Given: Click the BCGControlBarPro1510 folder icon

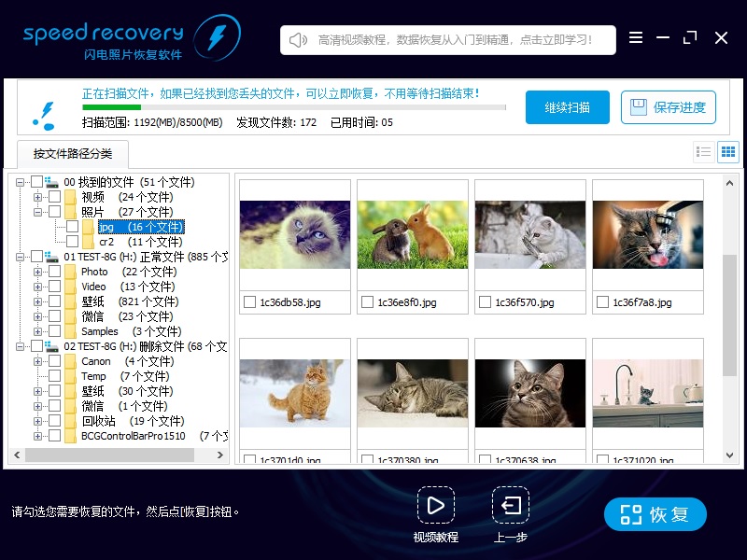Looking at the screenshot, I should pos(71,436).
